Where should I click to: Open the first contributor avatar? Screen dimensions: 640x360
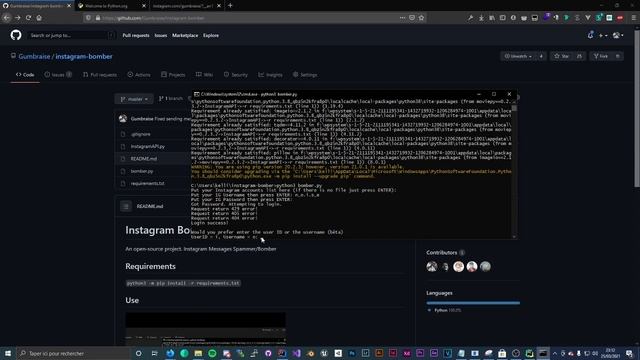pos(432,267)
